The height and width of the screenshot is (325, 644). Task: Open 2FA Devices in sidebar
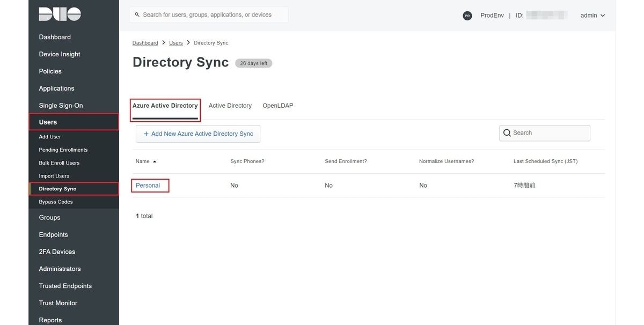(57, 252)
